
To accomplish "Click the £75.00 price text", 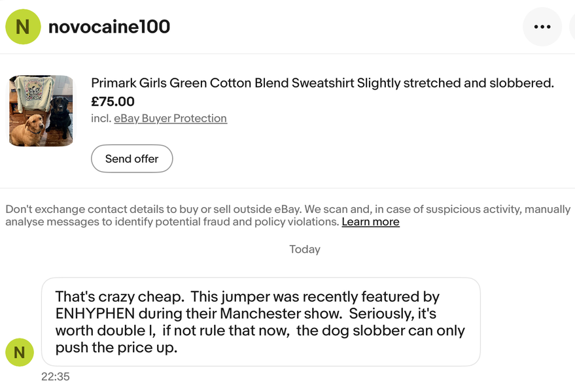I will tap(113, 101).
